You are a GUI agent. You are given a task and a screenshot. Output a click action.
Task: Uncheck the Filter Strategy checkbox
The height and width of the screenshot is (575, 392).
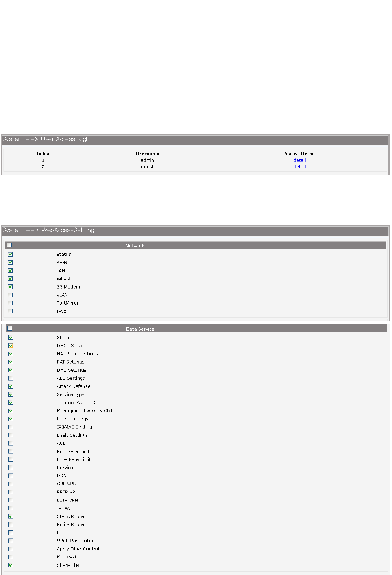[11, 419]
